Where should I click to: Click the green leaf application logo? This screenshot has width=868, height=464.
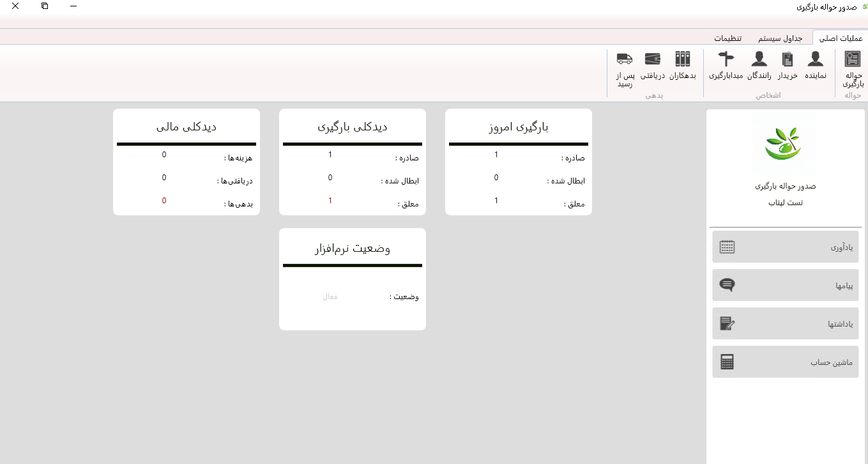[x=784, y=144]
